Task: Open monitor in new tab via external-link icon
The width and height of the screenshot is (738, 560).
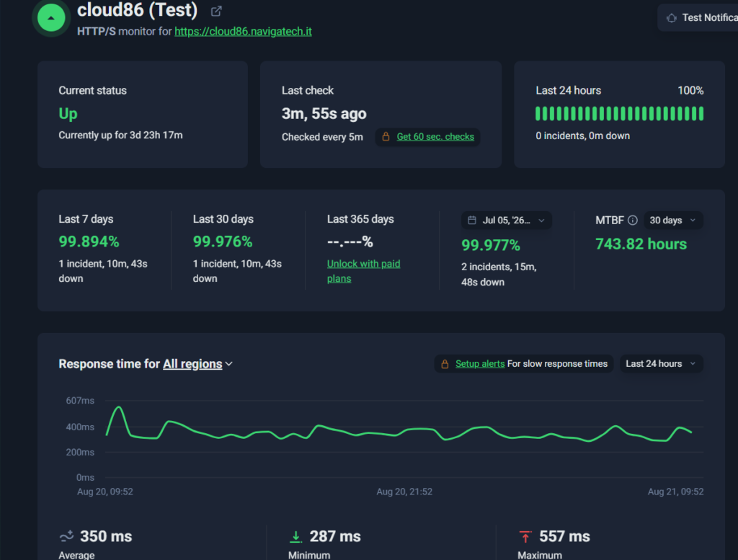Action: [x=216, y=11]
